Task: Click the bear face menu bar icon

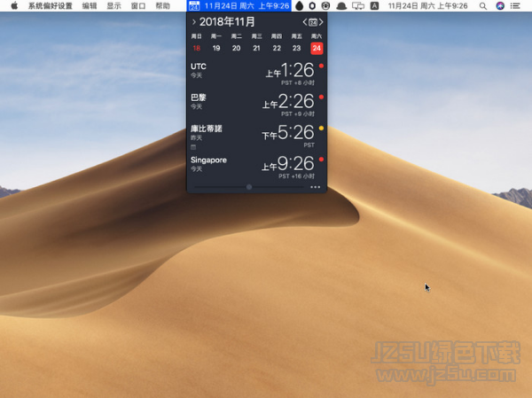Action: tap(325, 6)
